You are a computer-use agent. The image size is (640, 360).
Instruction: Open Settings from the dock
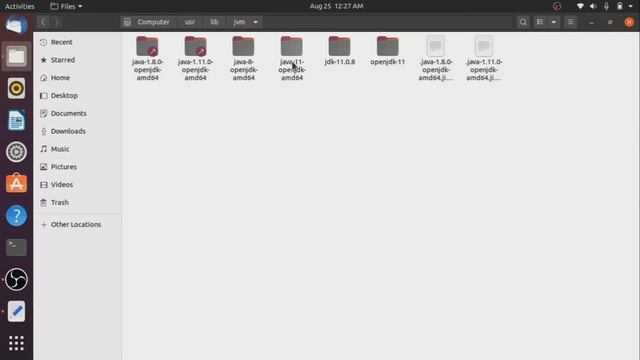[x=16, y=152]
